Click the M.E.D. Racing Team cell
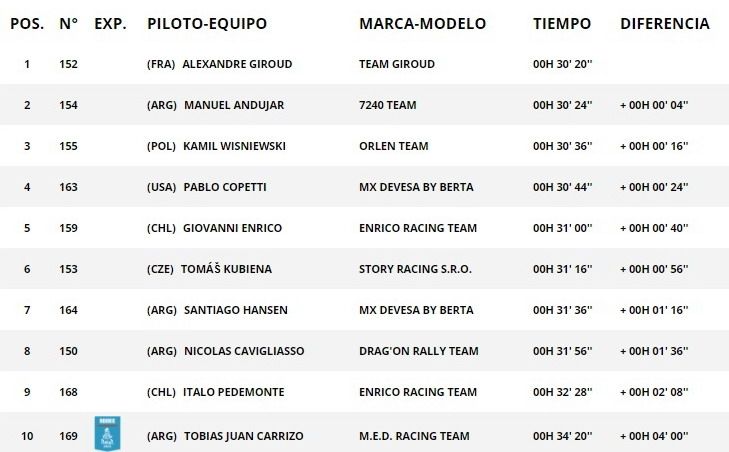 [414, 436]
